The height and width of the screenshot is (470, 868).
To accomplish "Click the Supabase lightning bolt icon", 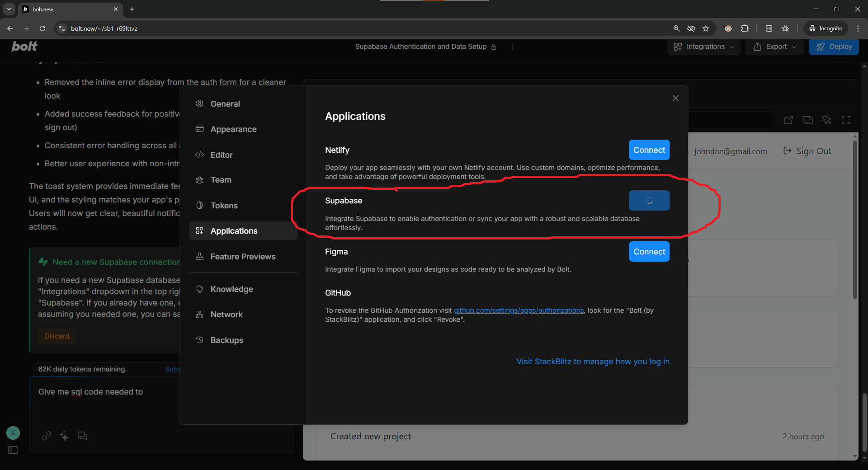I will tap(43, 262).
